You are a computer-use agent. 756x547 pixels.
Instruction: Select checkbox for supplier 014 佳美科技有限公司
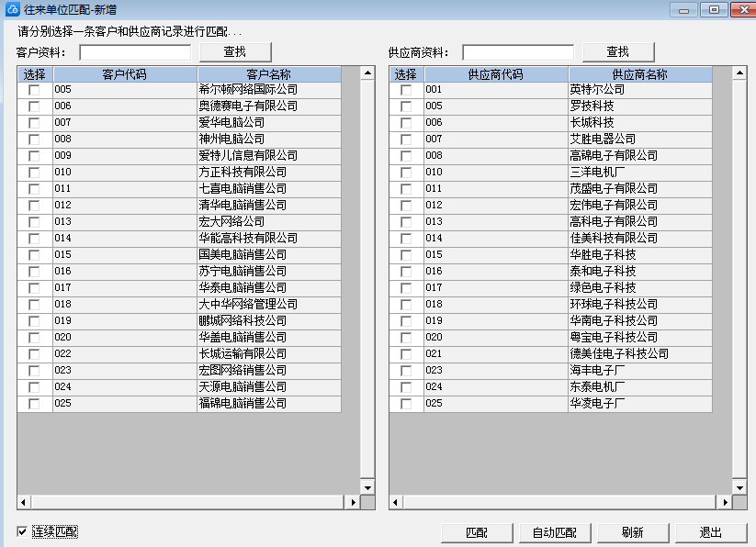tap(406, 239)
